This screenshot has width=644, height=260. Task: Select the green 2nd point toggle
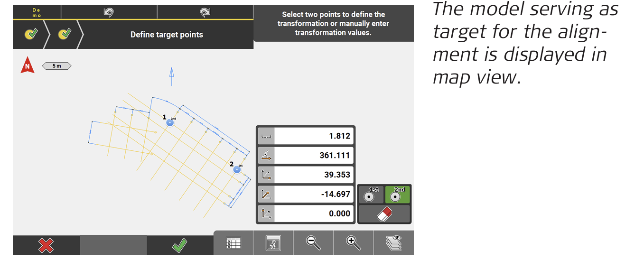398,194
